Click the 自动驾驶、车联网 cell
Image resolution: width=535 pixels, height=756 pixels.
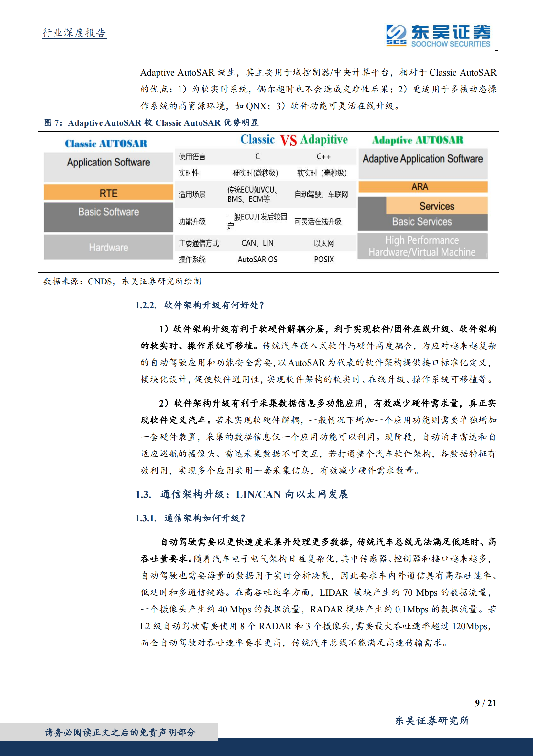coord(322,195)
